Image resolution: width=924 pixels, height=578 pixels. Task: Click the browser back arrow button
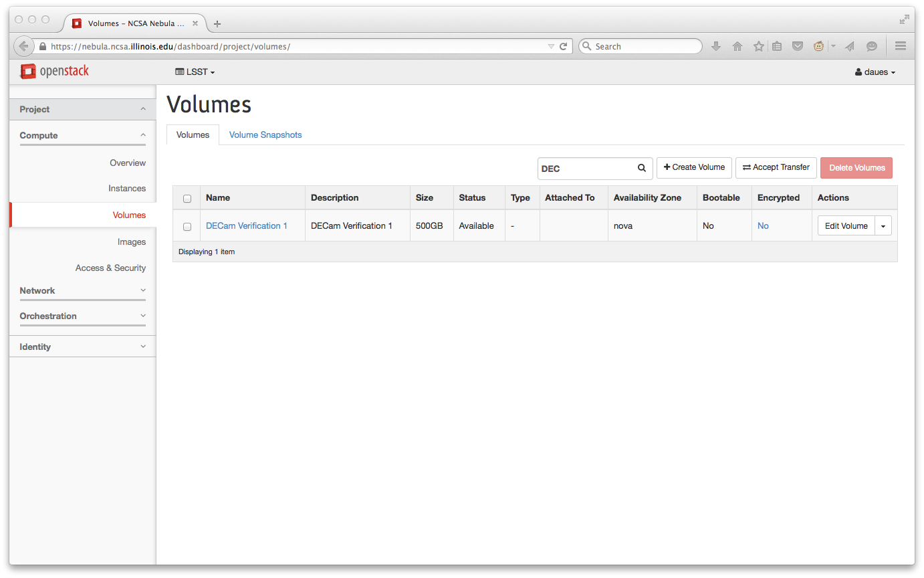coord(23,46)
